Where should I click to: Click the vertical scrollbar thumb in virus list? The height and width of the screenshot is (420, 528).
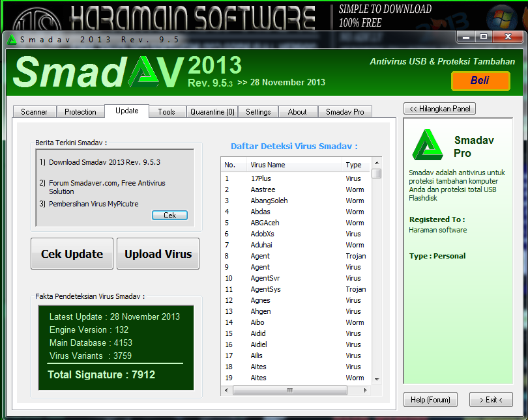click(x=377, y=173)
